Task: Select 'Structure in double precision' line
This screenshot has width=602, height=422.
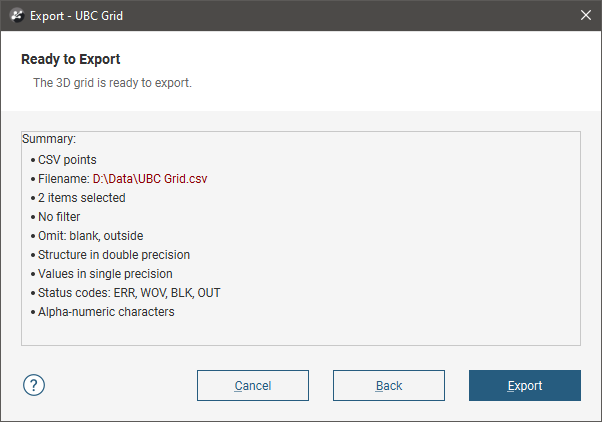Action: [x=113, y=255]
